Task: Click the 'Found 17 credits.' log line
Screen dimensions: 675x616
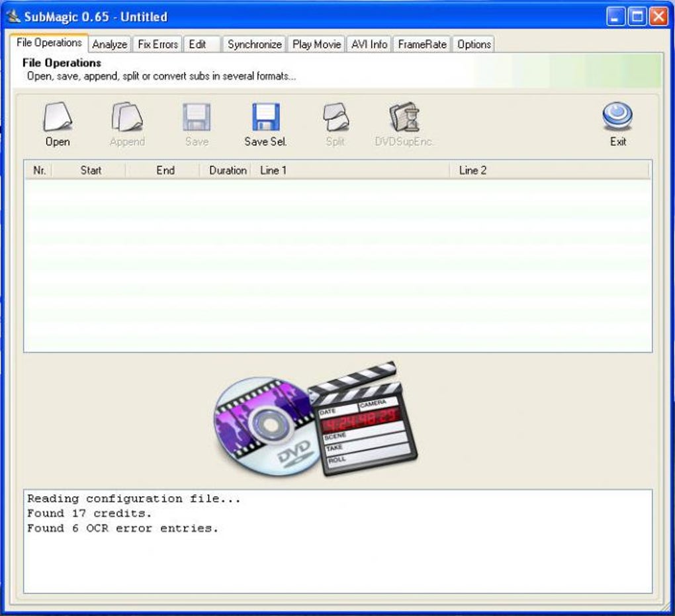Action: pos(89,513)
